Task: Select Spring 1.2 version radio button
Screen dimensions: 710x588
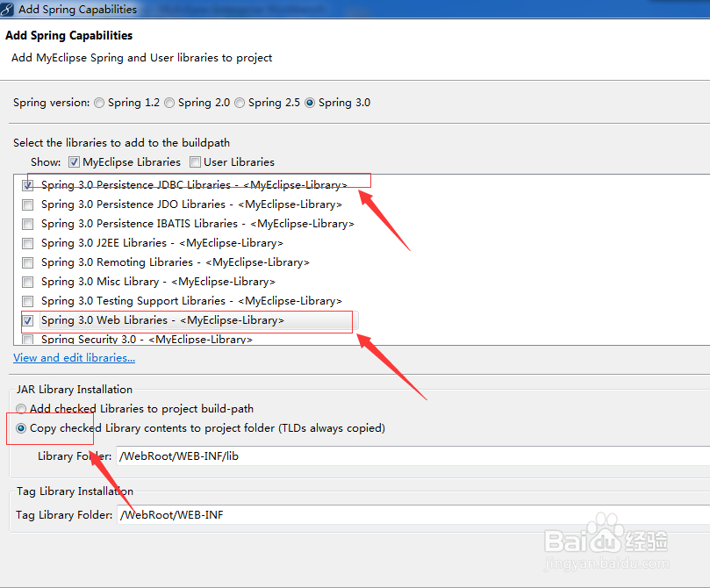Action: [99, 103]
